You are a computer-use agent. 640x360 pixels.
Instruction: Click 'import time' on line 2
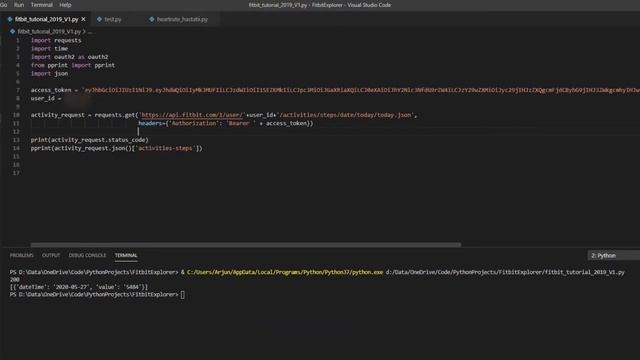tap(49, 49)
